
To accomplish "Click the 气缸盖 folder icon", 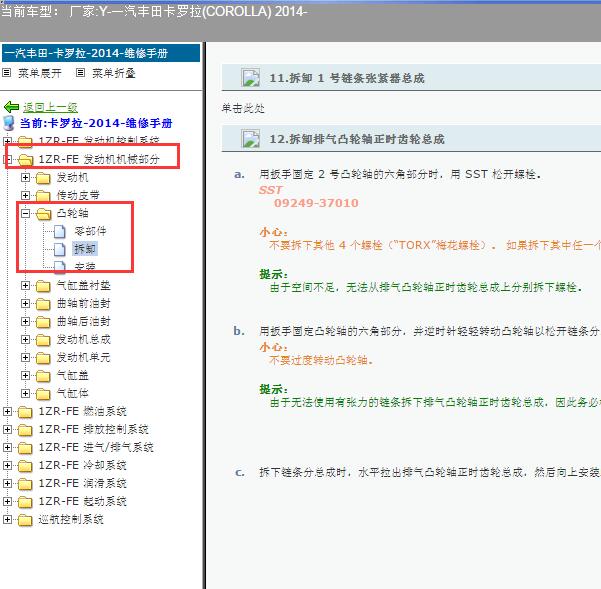I will [x=43, y=376].
